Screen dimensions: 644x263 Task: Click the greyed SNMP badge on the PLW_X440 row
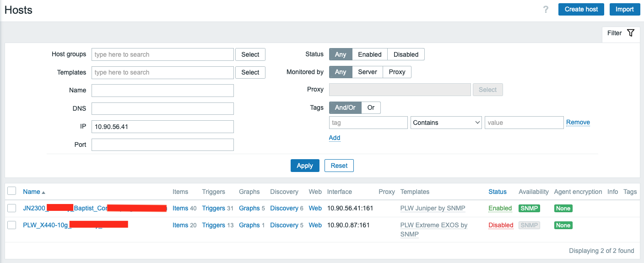[x=529, y=225]
